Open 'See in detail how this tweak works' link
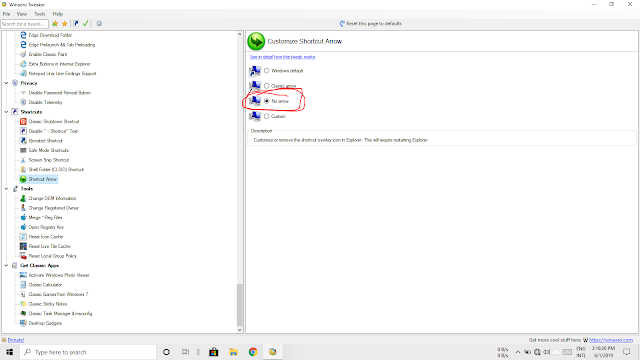 coord(282,57)
